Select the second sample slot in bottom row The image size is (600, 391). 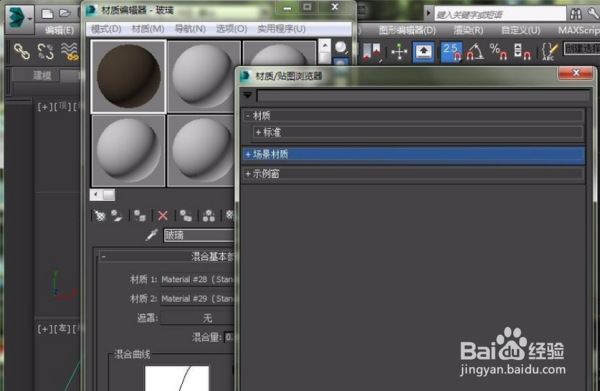pyautogui.click(x=201, y=150)
